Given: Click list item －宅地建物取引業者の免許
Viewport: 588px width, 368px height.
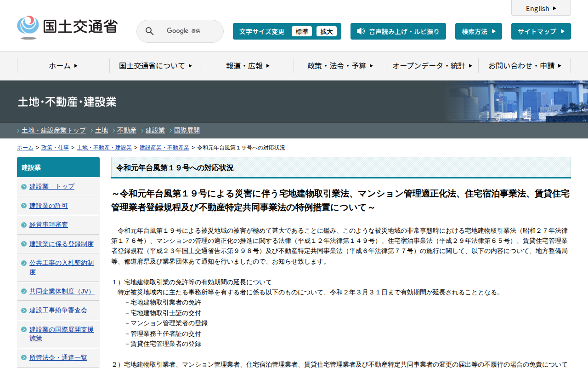Looking at the screenshot, I should pos(163,303).
